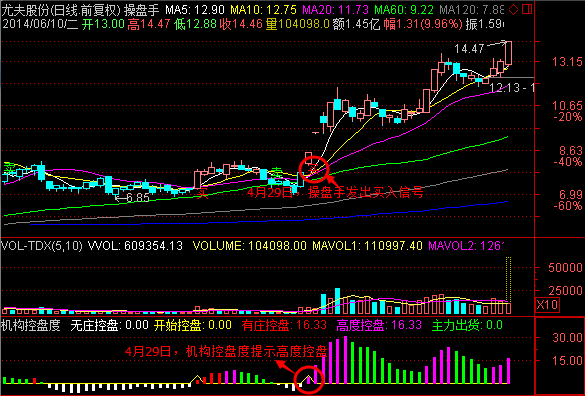Click the 有庄控盘: 16.33 value

pos(284,325)
